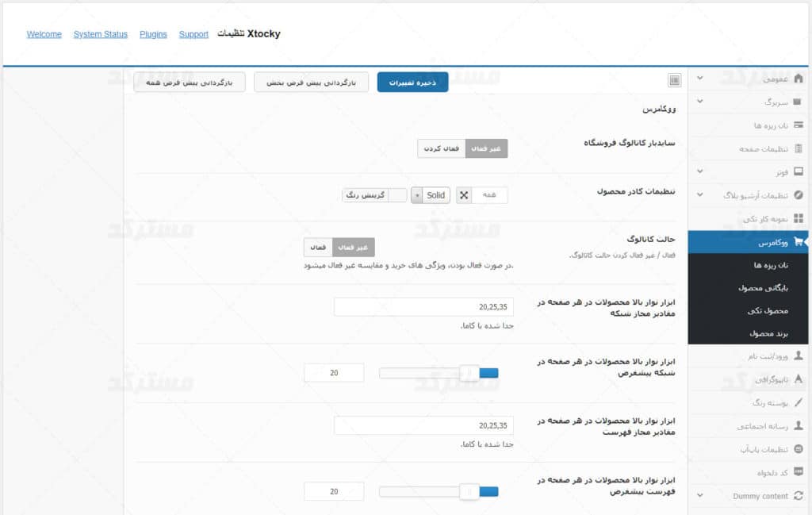This screenshot has height=515, width=812.
Task: Click بازگردانی پیش فرض بخش reset section button
Action: tap(311, 83)
